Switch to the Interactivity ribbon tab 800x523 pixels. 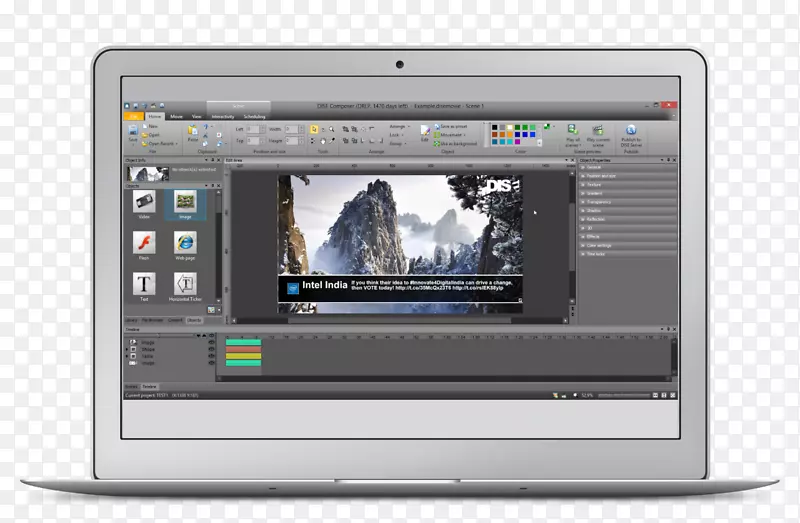[x=223, y=117]
